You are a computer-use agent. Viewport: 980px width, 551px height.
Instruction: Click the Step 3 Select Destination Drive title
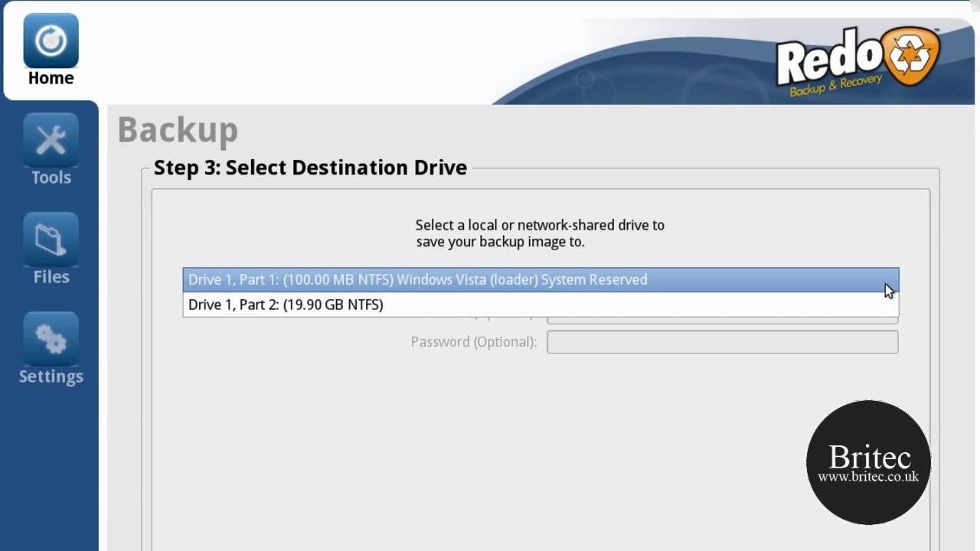pos(310,168)
